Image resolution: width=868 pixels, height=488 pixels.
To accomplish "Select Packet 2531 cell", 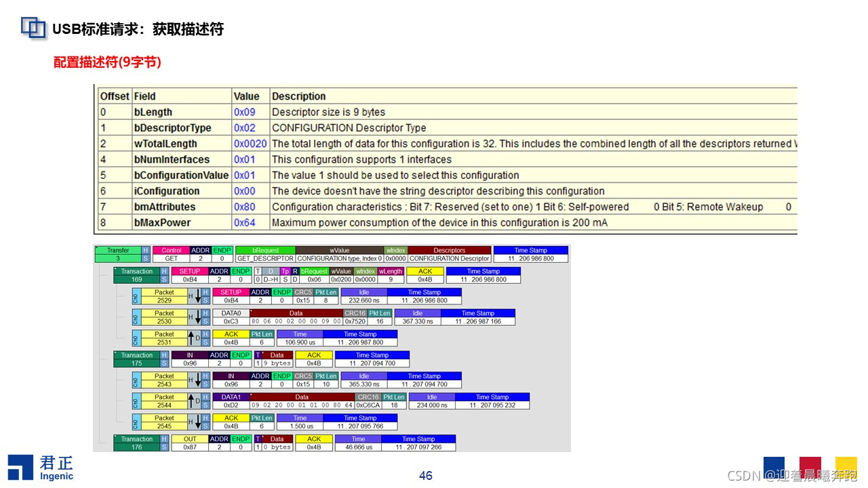I will click(x=164, y=338).
